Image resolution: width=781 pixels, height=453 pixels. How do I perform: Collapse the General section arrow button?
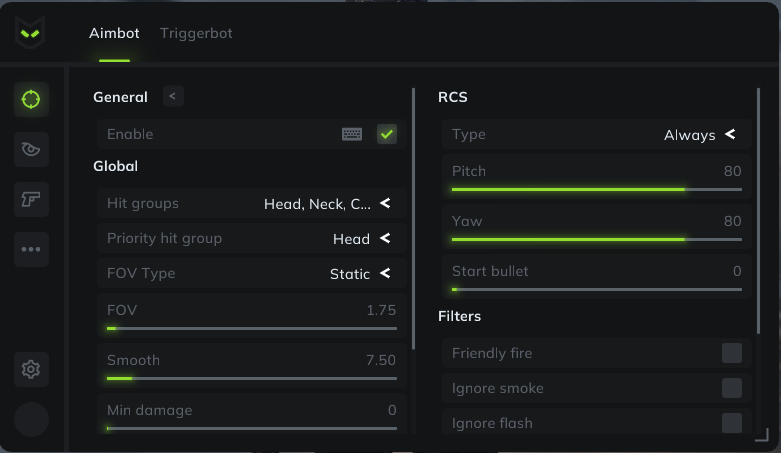[x=173, y=96]
